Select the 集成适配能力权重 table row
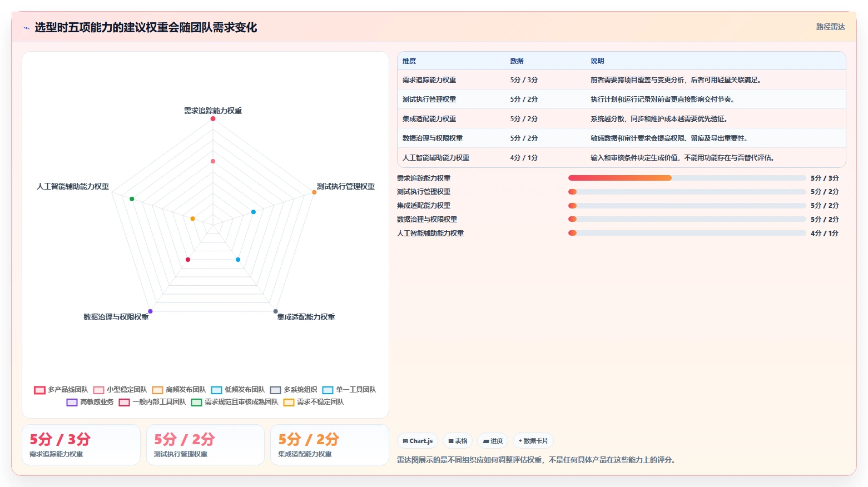 coord(622,119)
